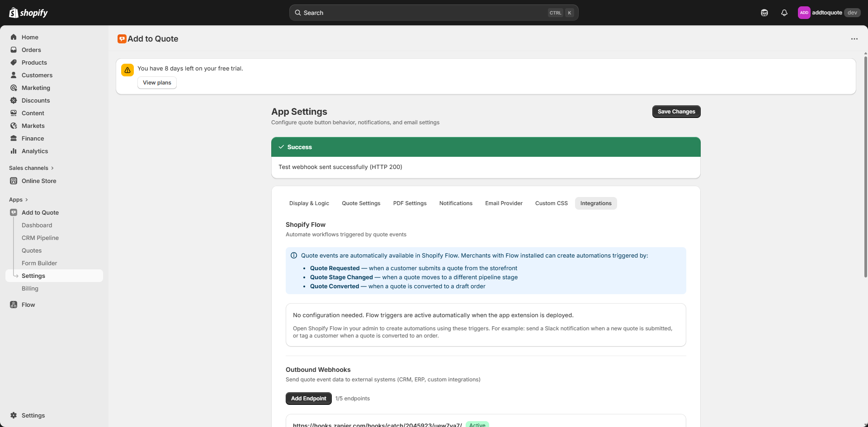This screenshot has width=868, height=427.
Task: Click View plans for trial options
Action: click(x=156, y=82)
